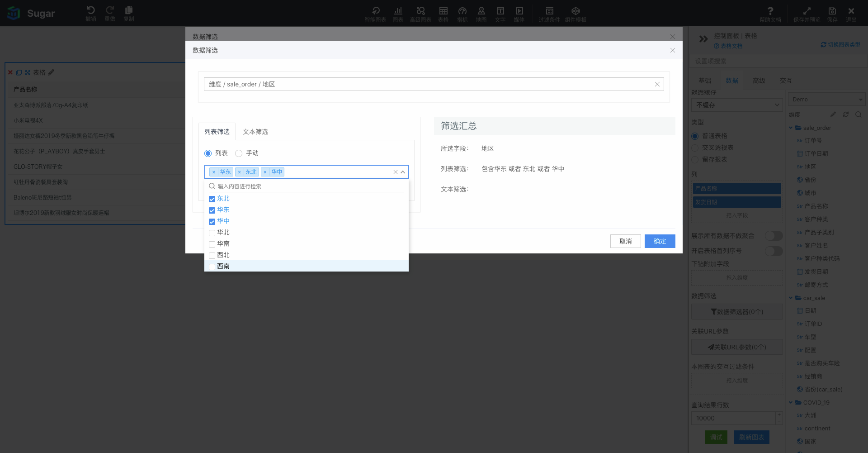Click the copy (复制) toolbar icon

tap(129, 13)
